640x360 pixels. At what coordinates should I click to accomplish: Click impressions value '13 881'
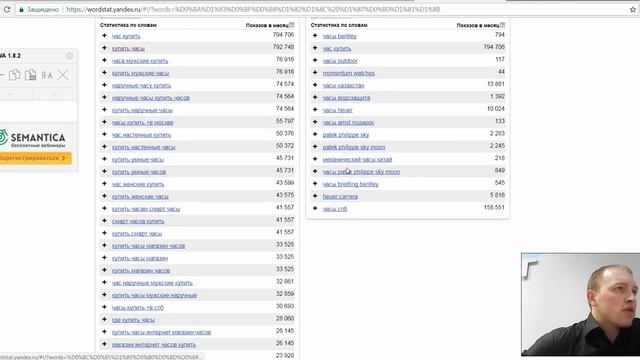pos(496,84)
